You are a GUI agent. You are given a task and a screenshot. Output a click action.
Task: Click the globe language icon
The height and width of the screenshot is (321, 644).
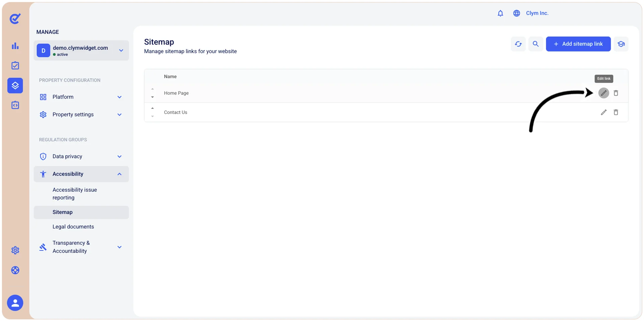516,13
